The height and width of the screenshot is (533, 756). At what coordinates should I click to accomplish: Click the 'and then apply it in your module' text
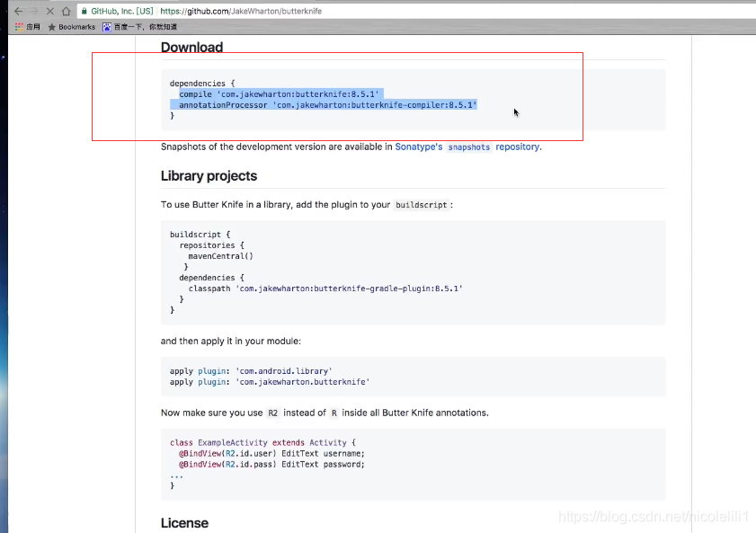tap(230, 341)
